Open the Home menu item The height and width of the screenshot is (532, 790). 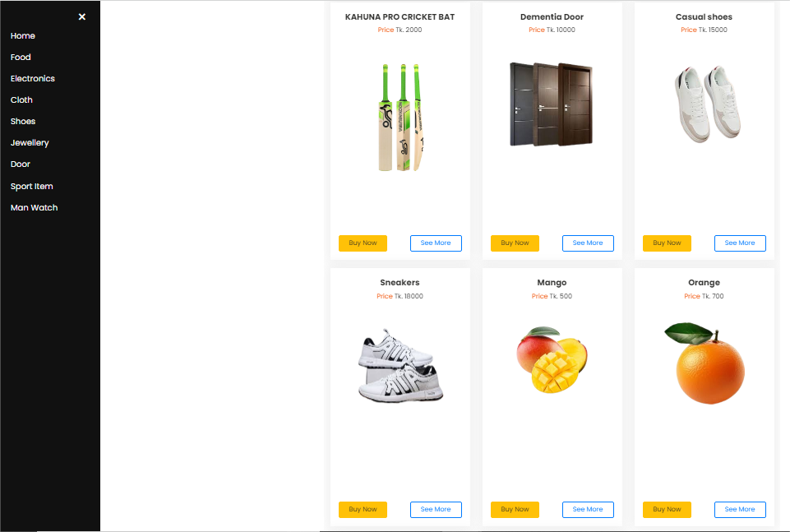[23, 36]
